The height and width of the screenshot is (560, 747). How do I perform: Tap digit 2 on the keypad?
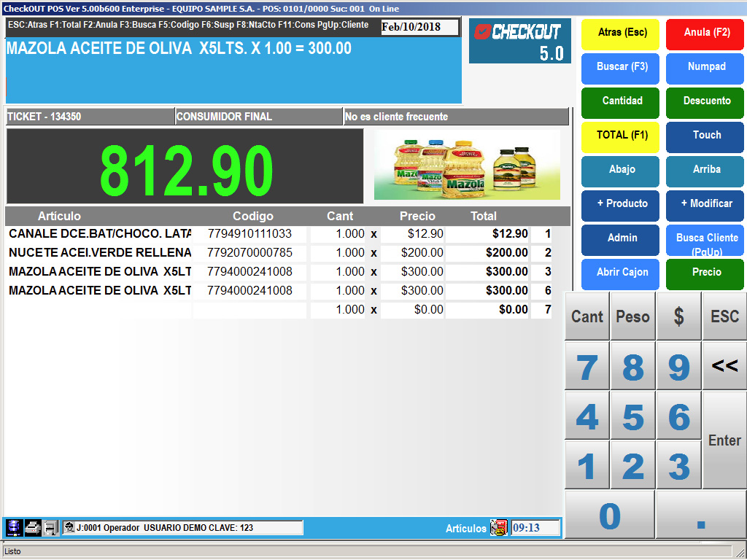632,465
